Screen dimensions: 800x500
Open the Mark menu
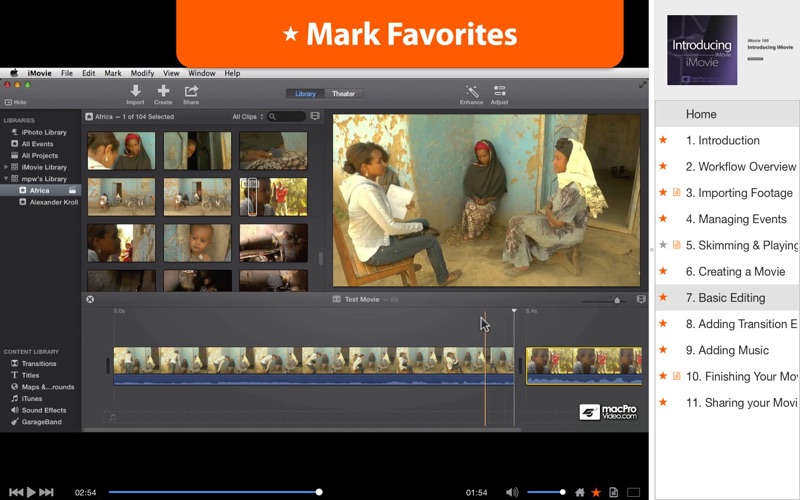point(113,73)
